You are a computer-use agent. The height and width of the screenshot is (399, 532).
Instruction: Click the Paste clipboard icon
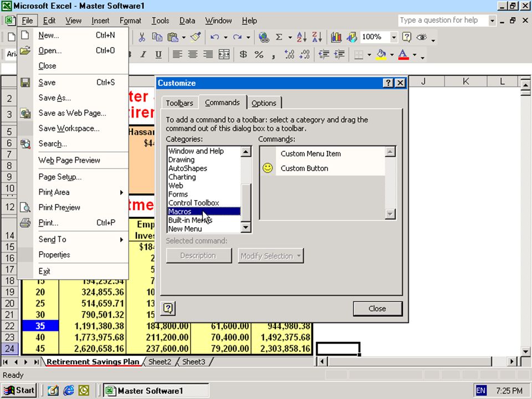173,37
